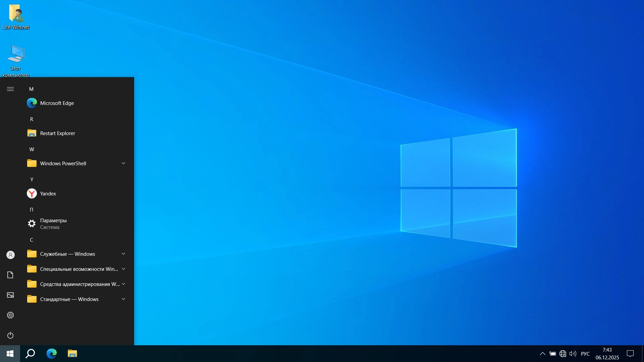Open the Power options icon
The width and height of the screenshot is (644, 362).
[x=10, y=335]
